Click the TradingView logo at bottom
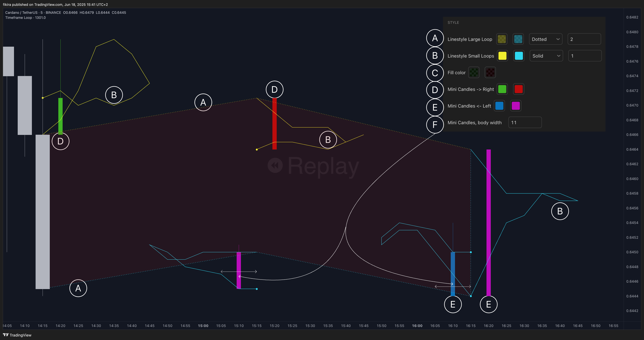The image size is (644, 340). point(17,335)
